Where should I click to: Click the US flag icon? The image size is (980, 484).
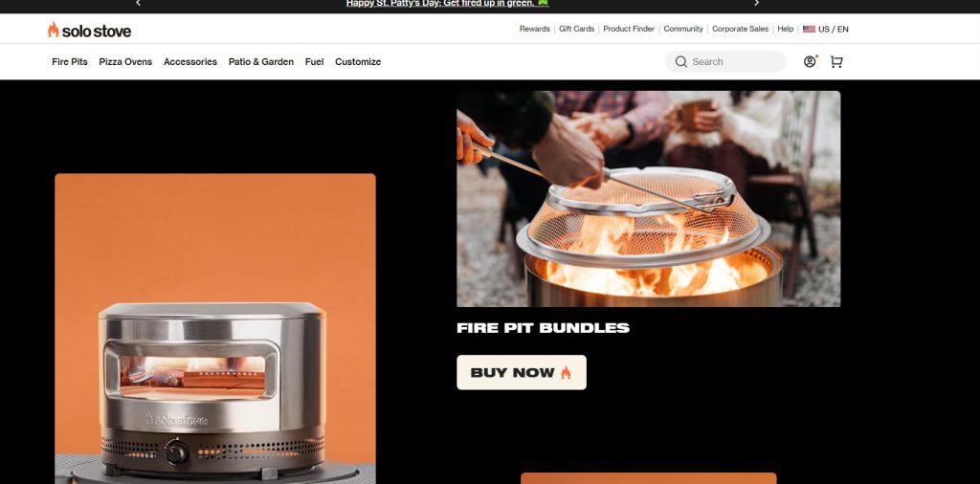coord(809,29)
